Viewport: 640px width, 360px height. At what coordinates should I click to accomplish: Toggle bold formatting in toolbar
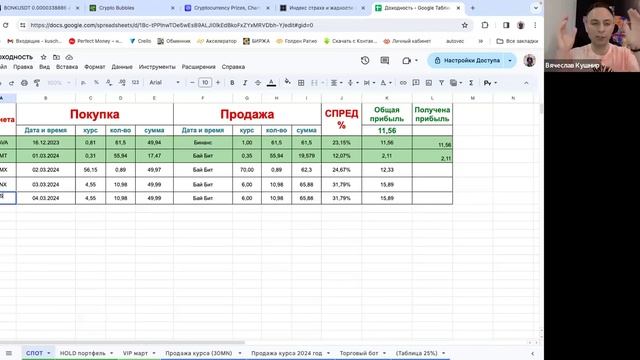coord(232,83)
